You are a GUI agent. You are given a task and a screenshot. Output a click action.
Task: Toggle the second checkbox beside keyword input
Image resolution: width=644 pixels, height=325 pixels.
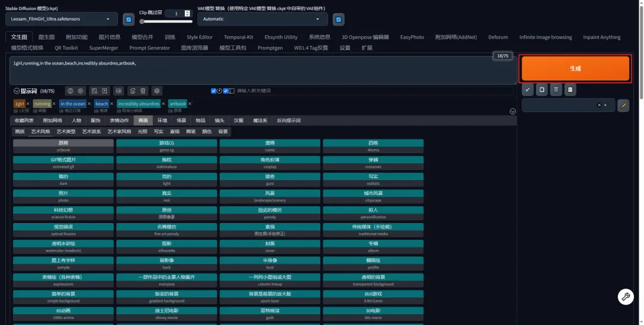click(226, 91)
